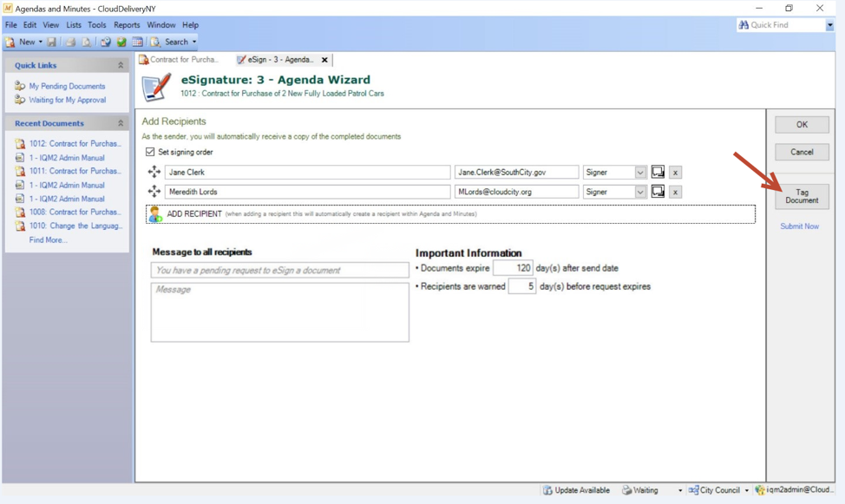Click the Print toolbar icon
845x504 pixels.
[70, 42]
